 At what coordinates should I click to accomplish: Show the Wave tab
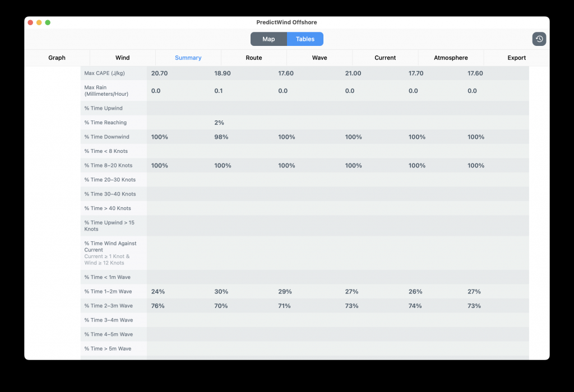tap(320, 58)
